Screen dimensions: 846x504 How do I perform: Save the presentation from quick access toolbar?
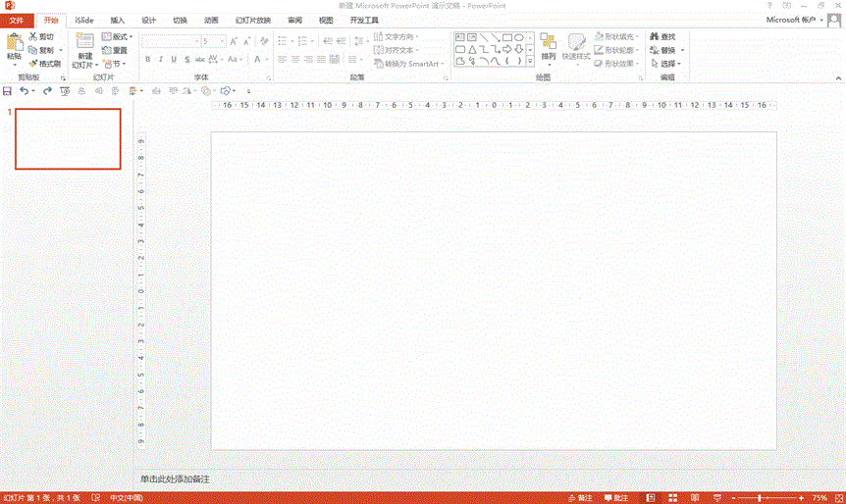click(8, 90)
